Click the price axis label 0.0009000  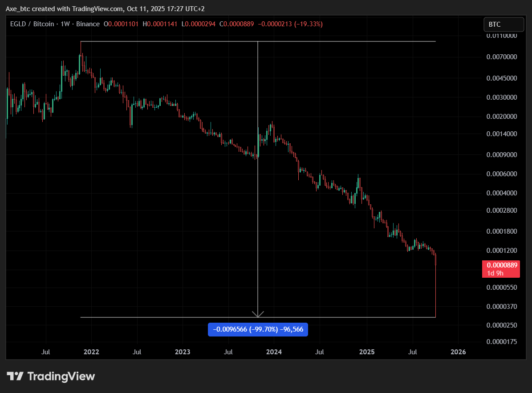[502, 155]
